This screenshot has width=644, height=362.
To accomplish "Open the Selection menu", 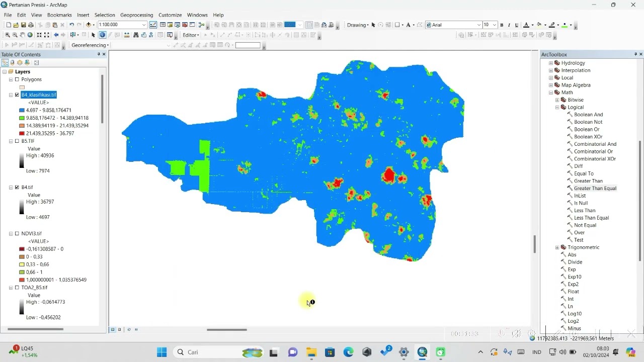I will tap(105, 15).
